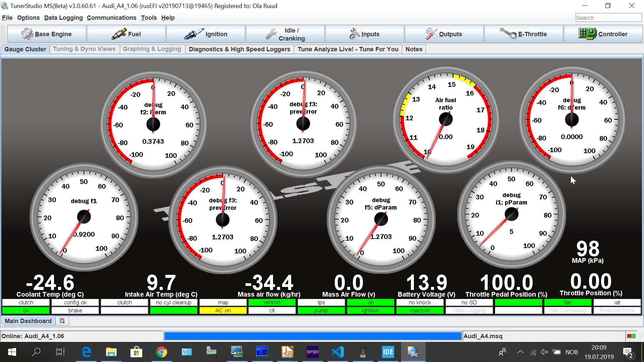Screen dimensions: 644x362
Task: Click the Battery Voltage readout
Action: 427,286
